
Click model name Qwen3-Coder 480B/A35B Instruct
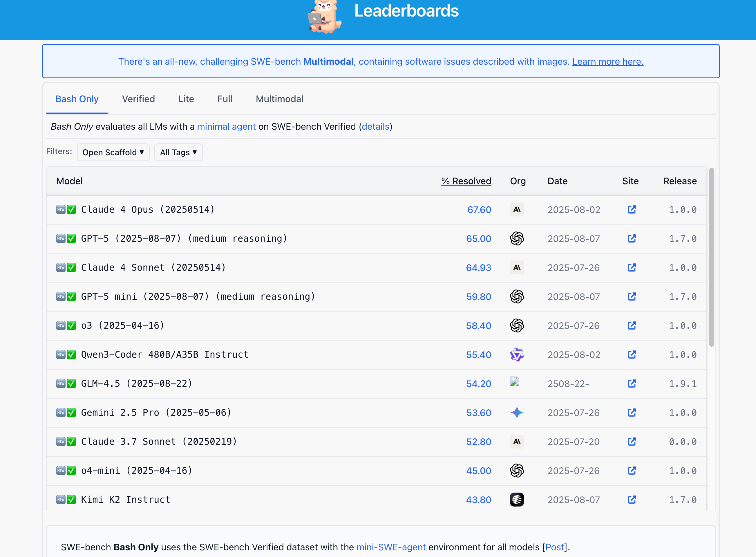[164, 355]
